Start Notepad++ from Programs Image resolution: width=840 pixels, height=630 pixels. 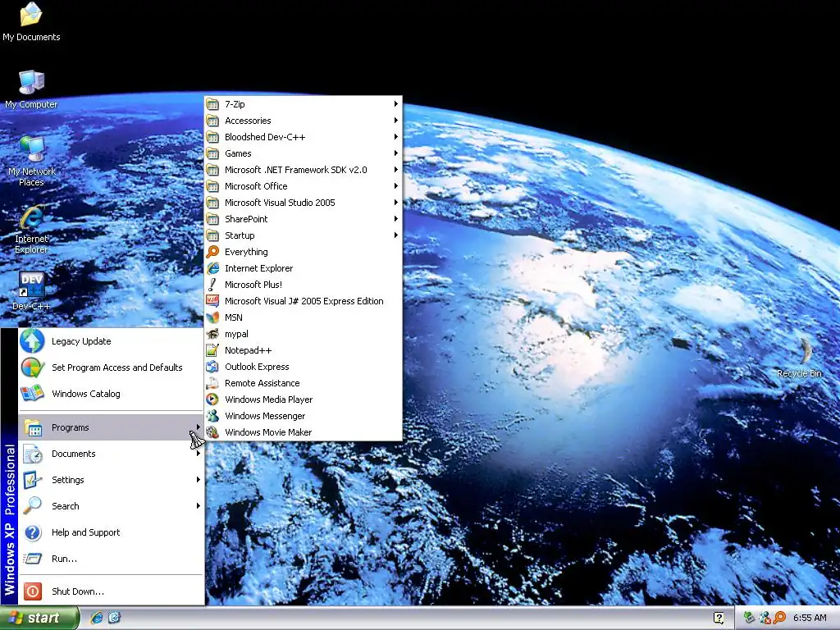point(304,350)
